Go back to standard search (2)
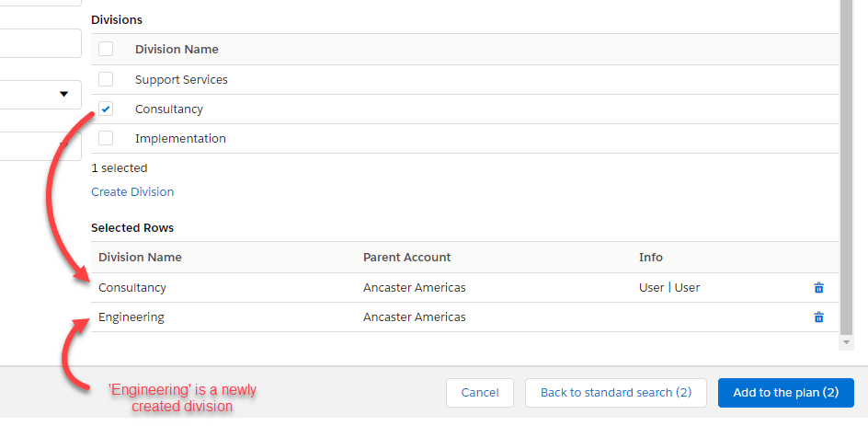This screenshot has width=868, height=426. pos(616,393)
